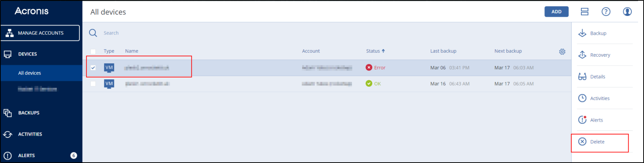Image resolution: width=644 pixels, height=163 pixels.
Task: Uncheck the Error status device checkbox
Action: click(93, 68)
